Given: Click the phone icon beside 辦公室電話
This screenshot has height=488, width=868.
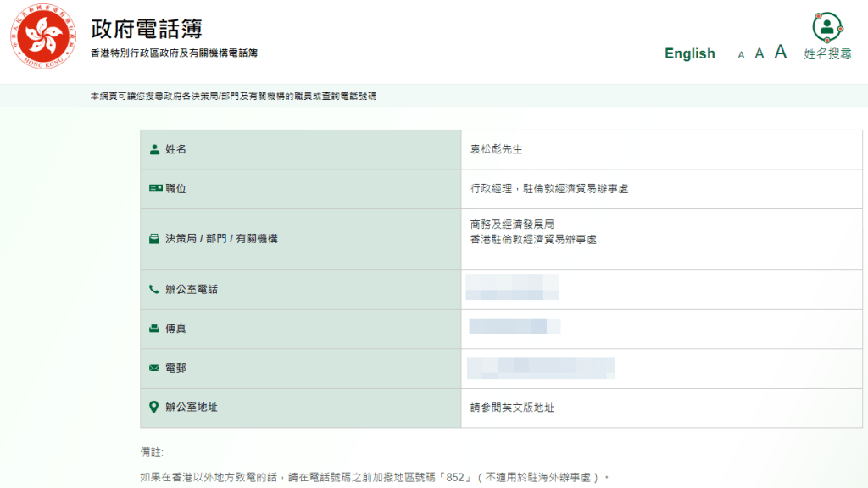Looking at the screenshot, I should (154, 289).
